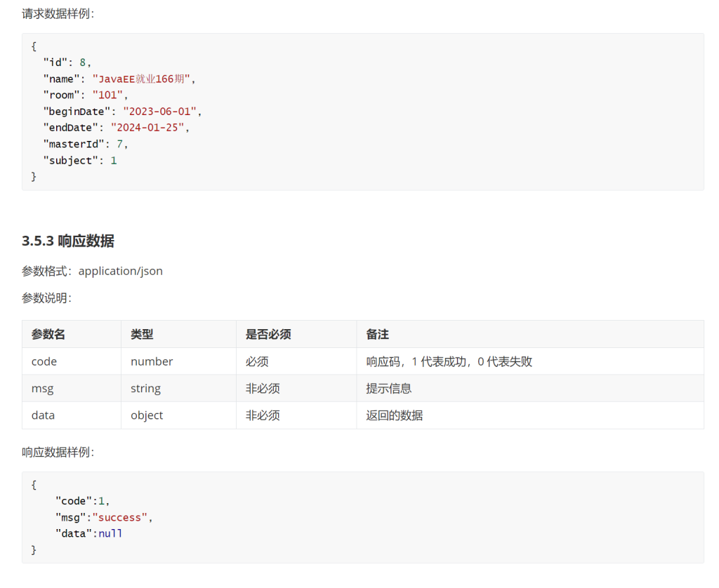The width and height of the screenshot is (719, 588).
Task: Click the "类型" table column header
Action: coord(142,335)
